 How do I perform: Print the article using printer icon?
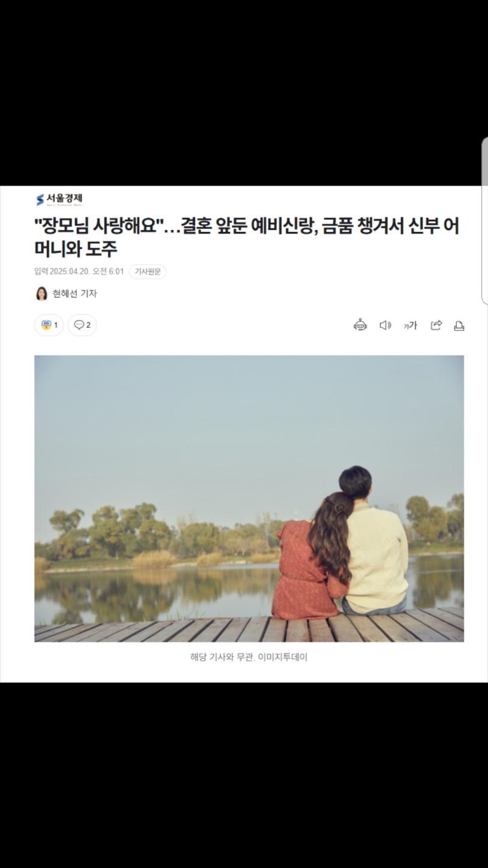(x=459, y=326)
